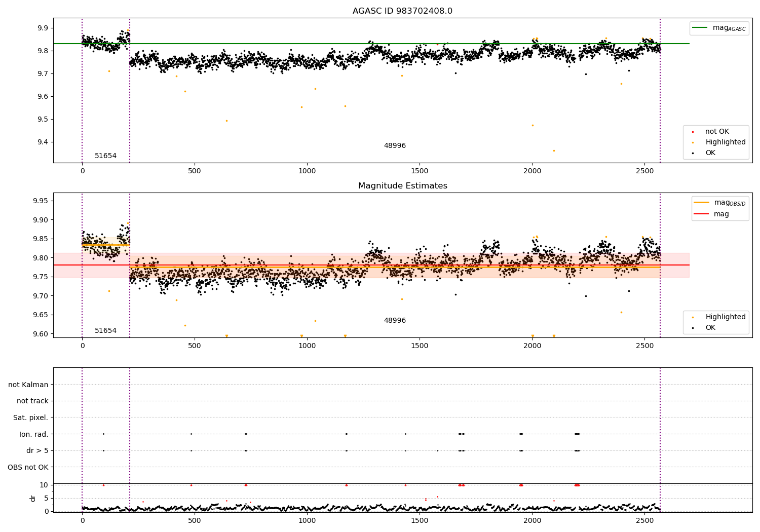Click the '51654' label in the top plot
Viewport: 760px width, 532px height.
pyautogui.click(x=105, y=156)
